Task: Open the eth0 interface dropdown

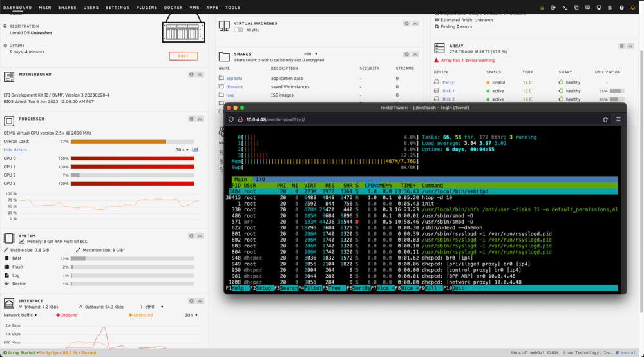Action: pos(154,307)
